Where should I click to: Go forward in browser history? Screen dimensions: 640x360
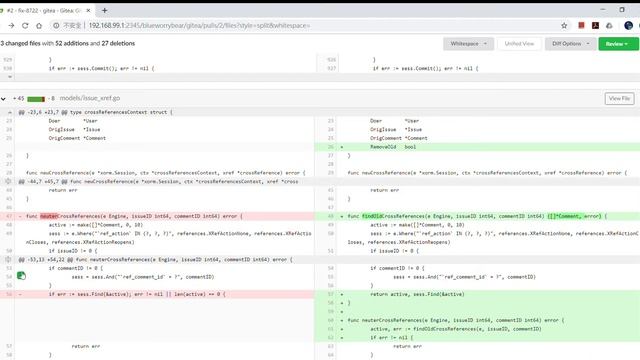[x=11, y=25]
